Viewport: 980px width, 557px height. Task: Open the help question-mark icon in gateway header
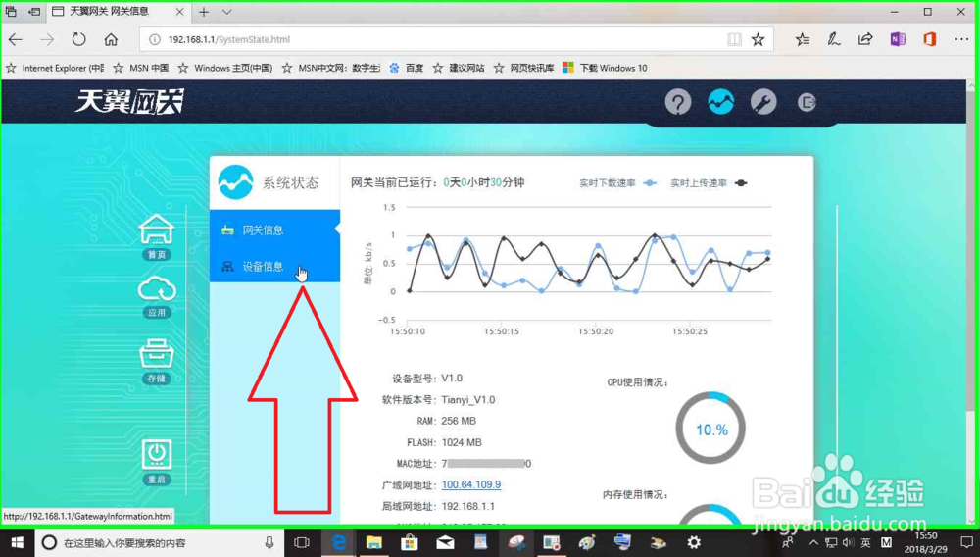point(678,102)
